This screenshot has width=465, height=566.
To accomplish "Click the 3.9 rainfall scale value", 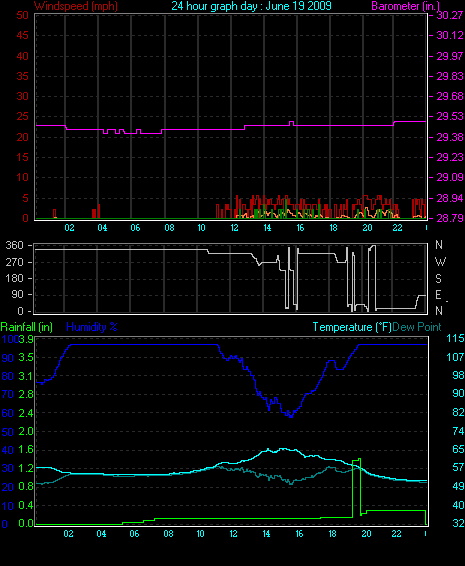I will tap(26, 339).
